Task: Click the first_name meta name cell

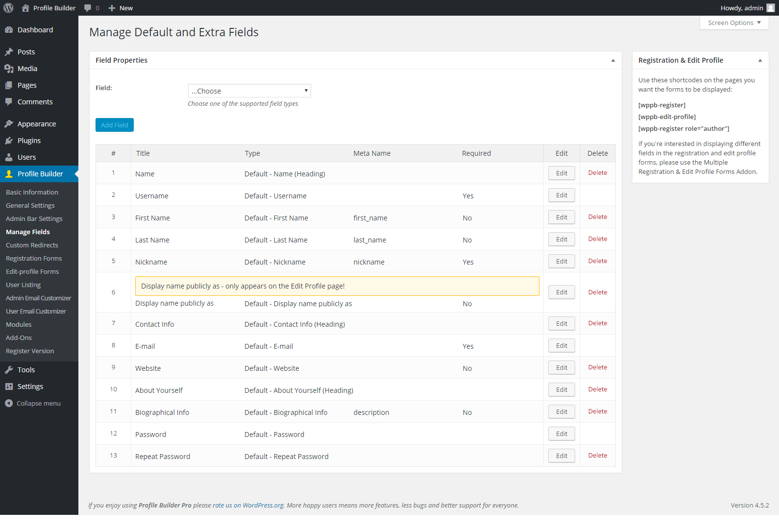Action: point(370,218)
